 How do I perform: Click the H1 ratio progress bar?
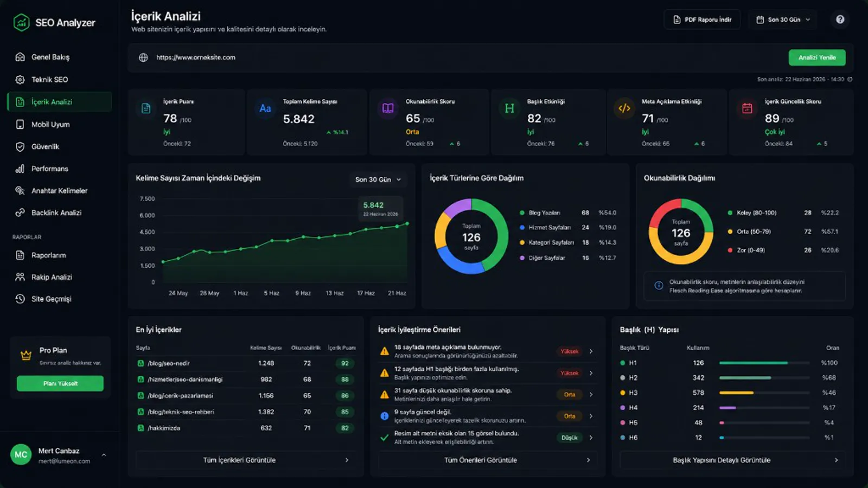pyautogui.click(x=764, y=363)
